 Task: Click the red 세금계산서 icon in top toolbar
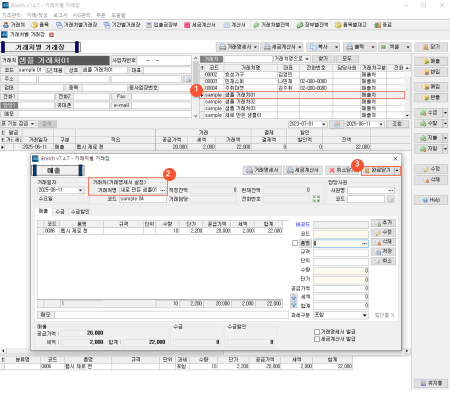click(x=200, y=25)
